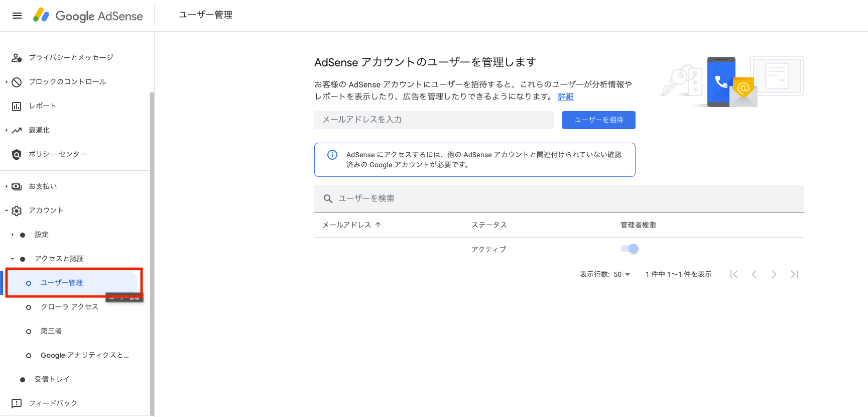Expand the お支払い section arrow

(6, 186)
